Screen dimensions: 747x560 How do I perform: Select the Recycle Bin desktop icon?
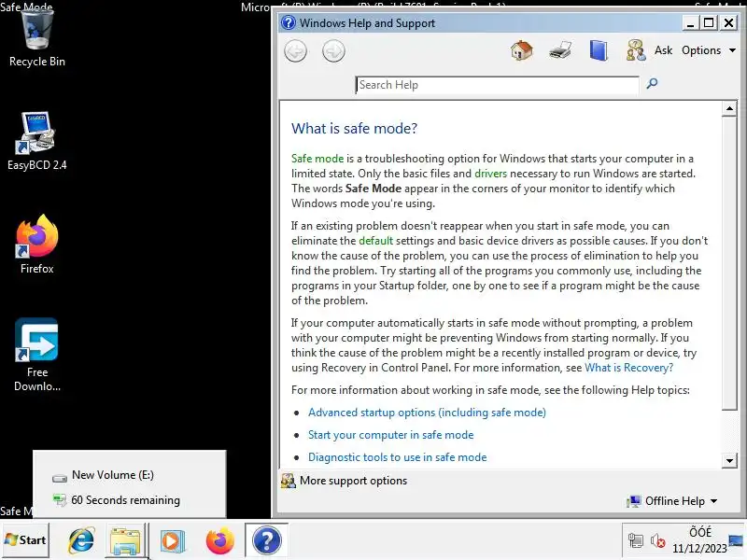coord(37,38)
